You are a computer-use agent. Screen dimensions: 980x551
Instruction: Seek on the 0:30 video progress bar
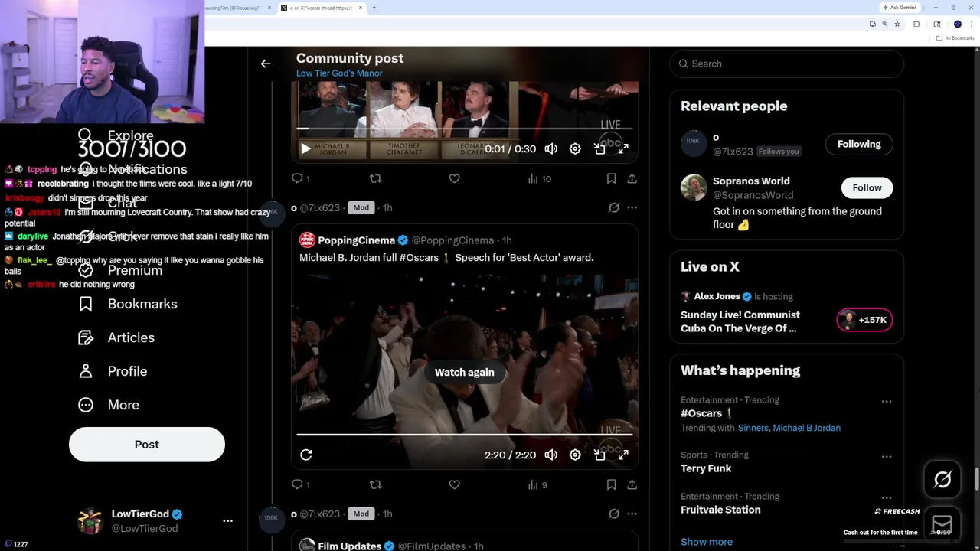465,129
